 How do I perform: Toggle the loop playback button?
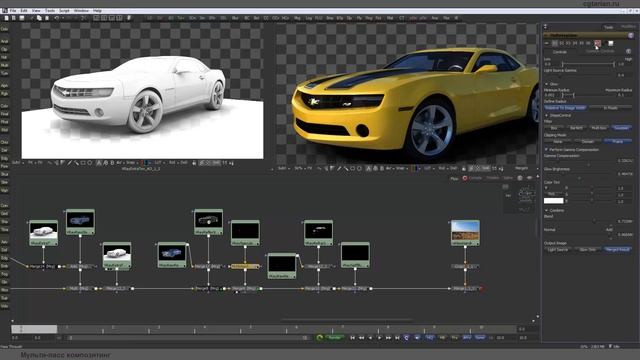406,338
